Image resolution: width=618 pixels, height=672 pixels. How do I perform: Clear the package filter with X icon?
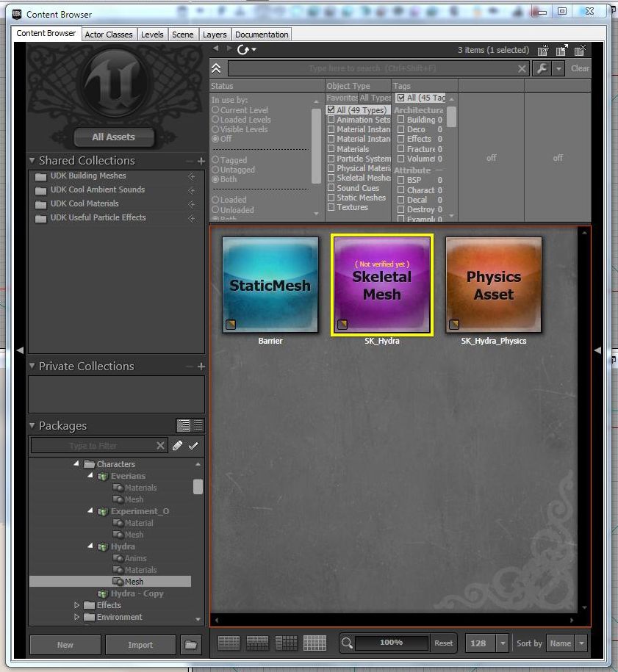160,446
